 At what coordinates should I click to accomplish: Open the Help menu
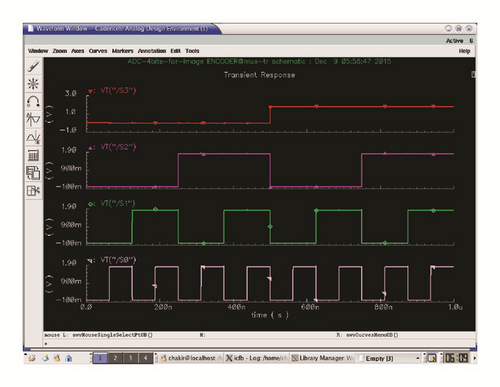(x=464, y=51)
